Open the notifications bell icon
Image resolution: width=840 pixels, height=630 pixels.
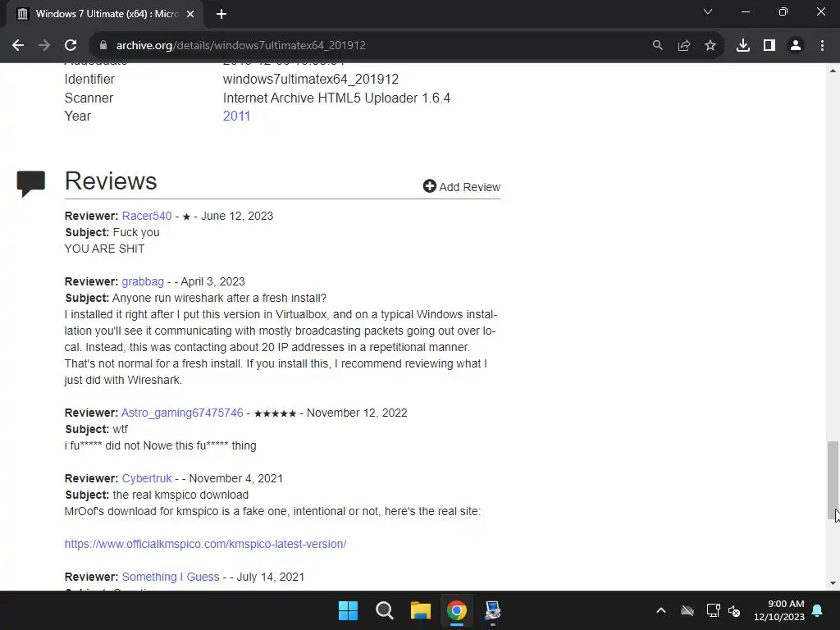[x=818, y=610]
